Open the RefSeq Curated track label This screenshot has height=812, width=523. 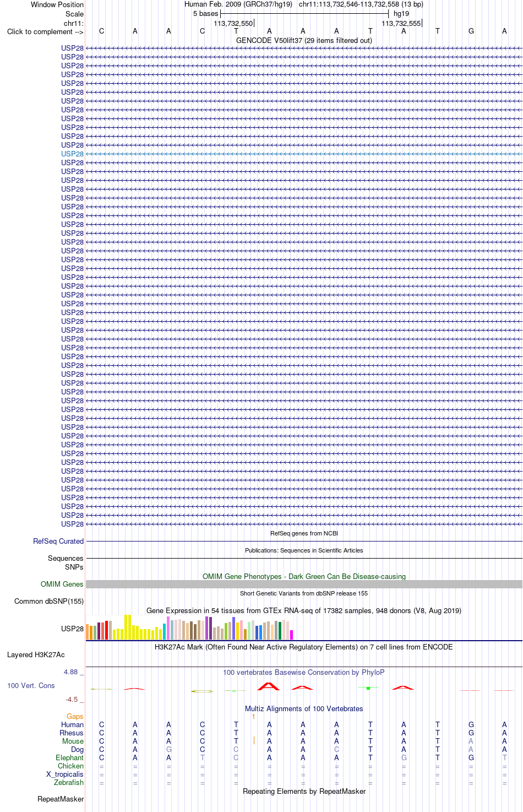pos(58,541)
